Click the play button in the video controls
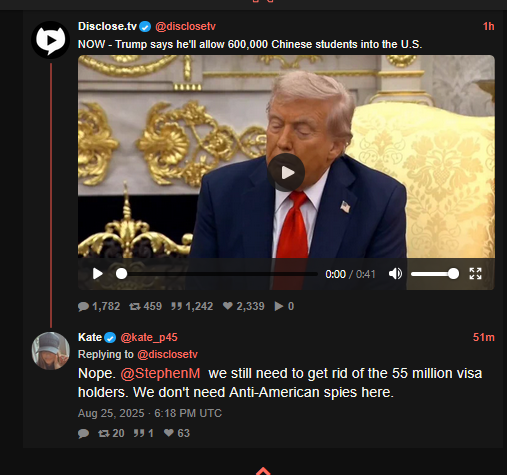The height and width of the screenshot is (475, 507). (x=97, y=274)
